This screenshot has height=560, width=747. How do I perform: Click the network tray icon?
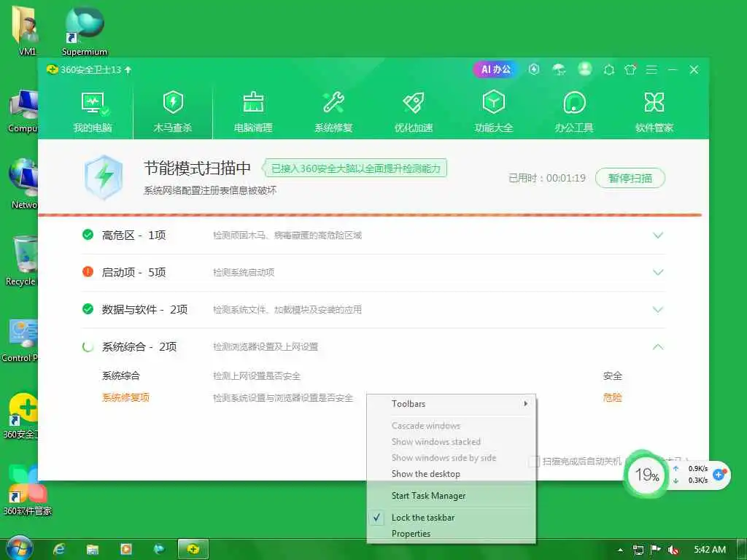(x=638, y=550)
